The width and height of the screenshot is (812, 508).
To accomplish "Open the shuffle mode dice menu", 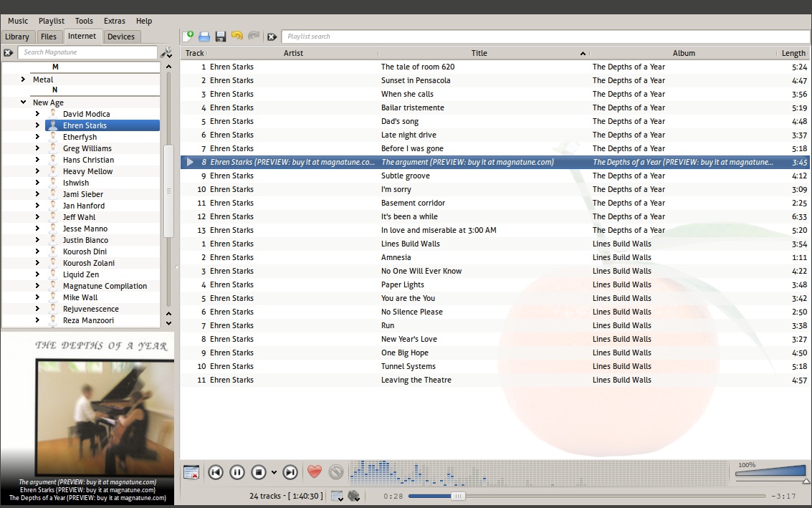I will tap(354, 496).
